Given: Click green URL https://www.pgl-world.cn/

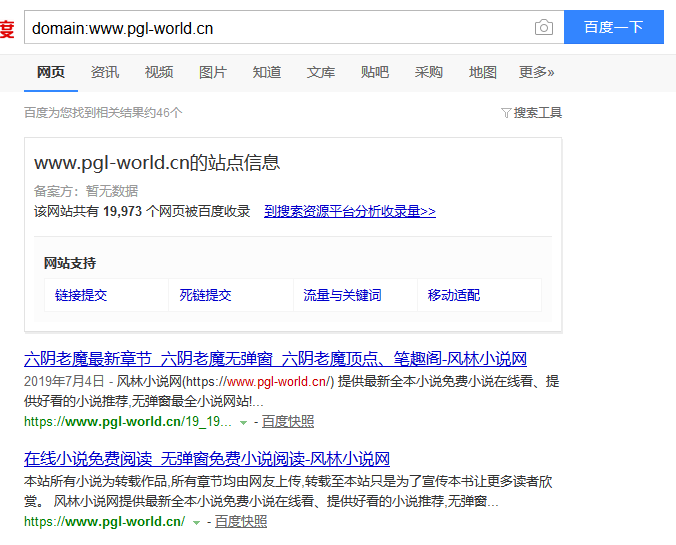Looking at the screenshot, I should (x=105, y=521).
